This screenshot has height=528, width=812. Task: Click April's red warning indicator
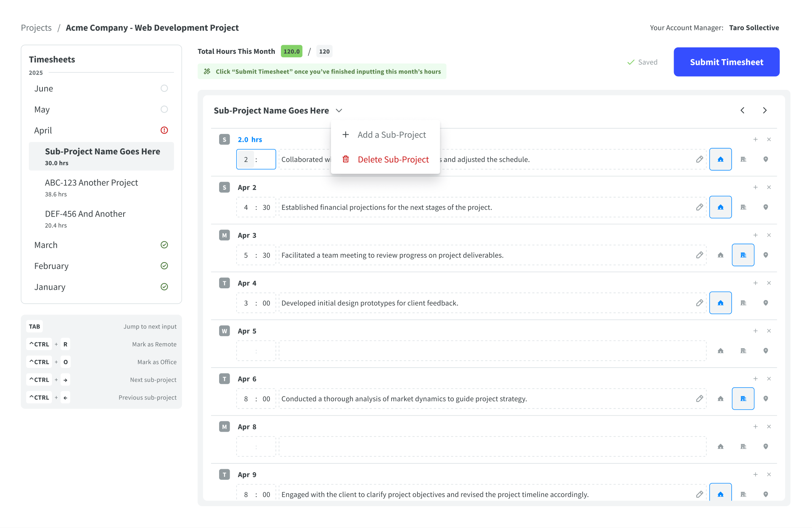pyautogui.click(x=164, y=130)
